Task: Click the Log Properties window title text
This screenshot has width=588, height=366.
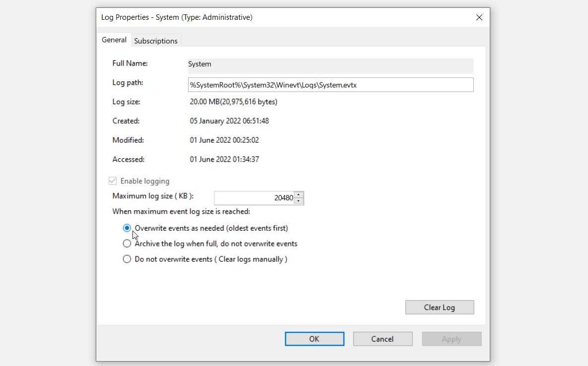Action: 177,17
